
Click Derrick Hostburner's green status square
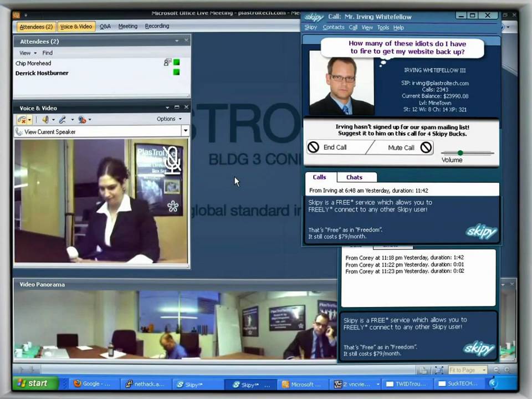click(x=176, y=72)
